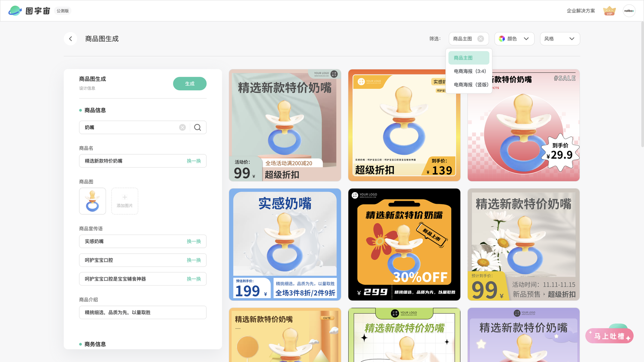644x362 pixels.
Task: Choose 电商海报 (3:4) option
Action: (469, 71)
